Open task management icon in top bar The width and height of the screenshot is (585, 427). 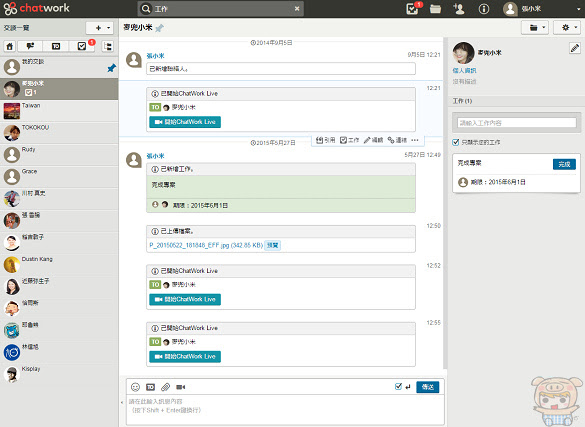pos(413,9)
